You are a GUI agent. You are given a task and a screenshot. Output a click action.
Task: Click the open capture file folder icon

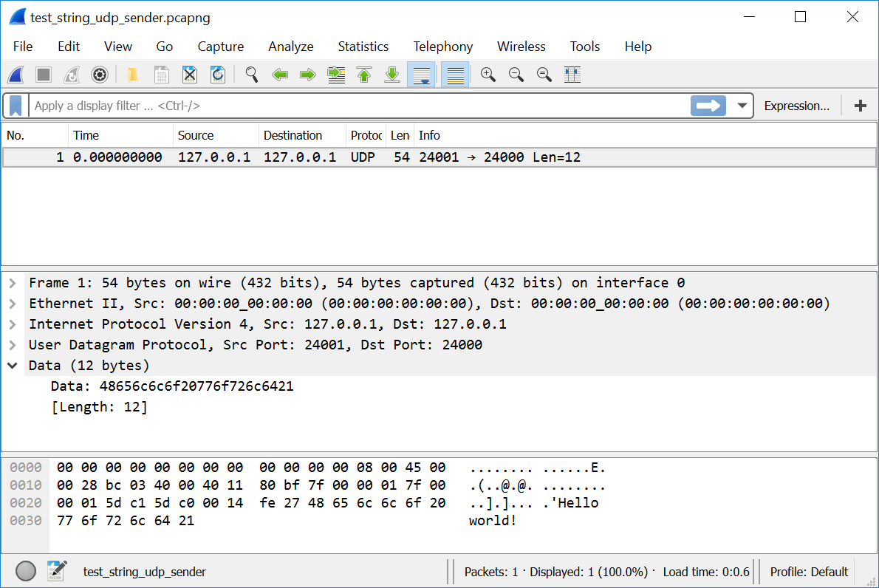[133, 75]
